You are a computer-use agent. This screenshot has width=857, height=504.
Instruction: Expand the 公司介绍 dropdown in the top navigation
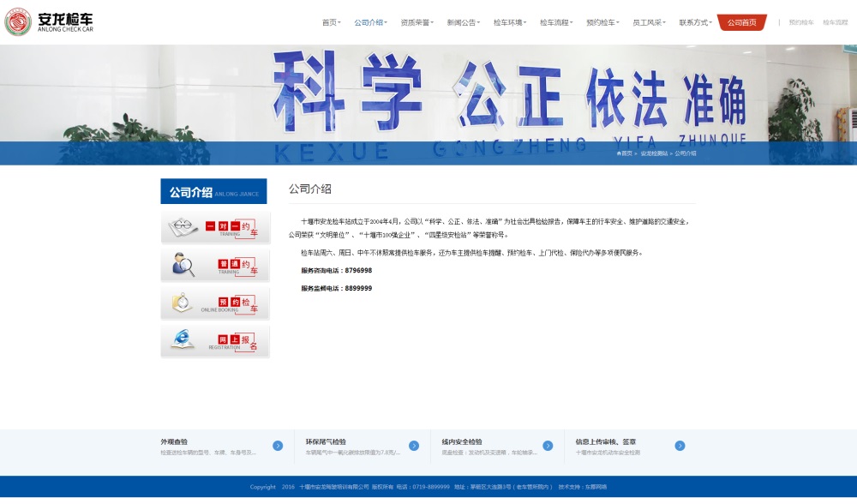[370, 22]
